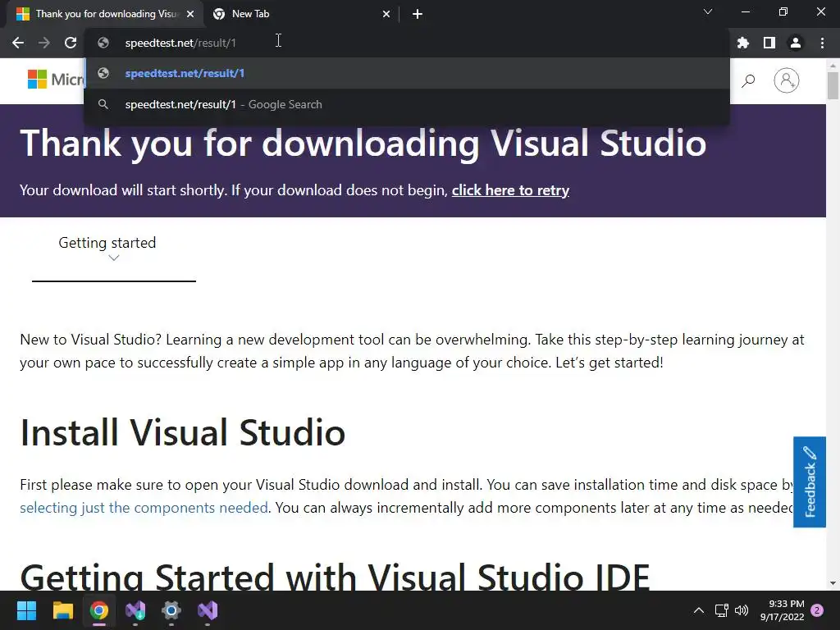Click the Microsoft logo
The width and height of the screenshot is (840, 630).
click(55, 80)
